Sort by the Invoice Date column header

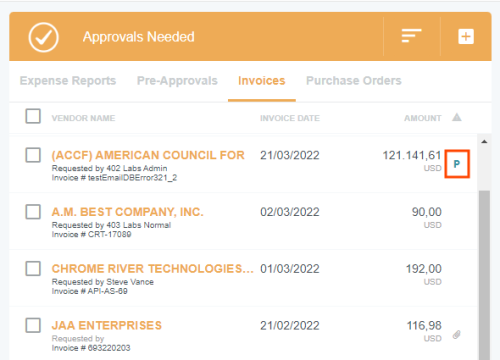coord(290,118)
